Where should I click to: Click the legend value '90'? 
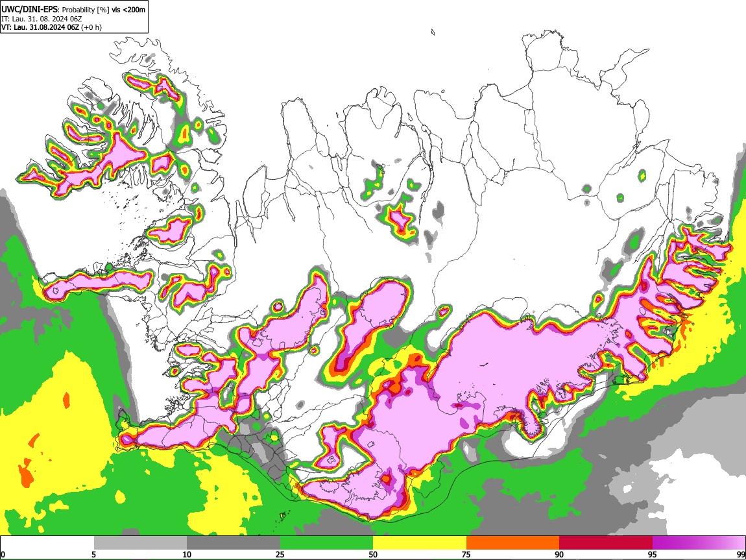[x=559, y=554]
